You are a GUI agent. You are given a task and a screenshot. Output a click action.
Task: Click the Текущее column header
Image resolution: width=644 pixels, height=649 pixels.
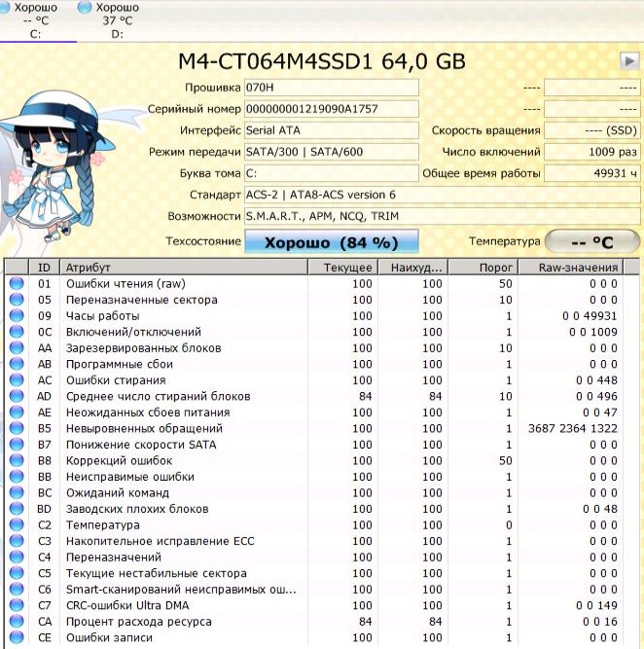343,268
